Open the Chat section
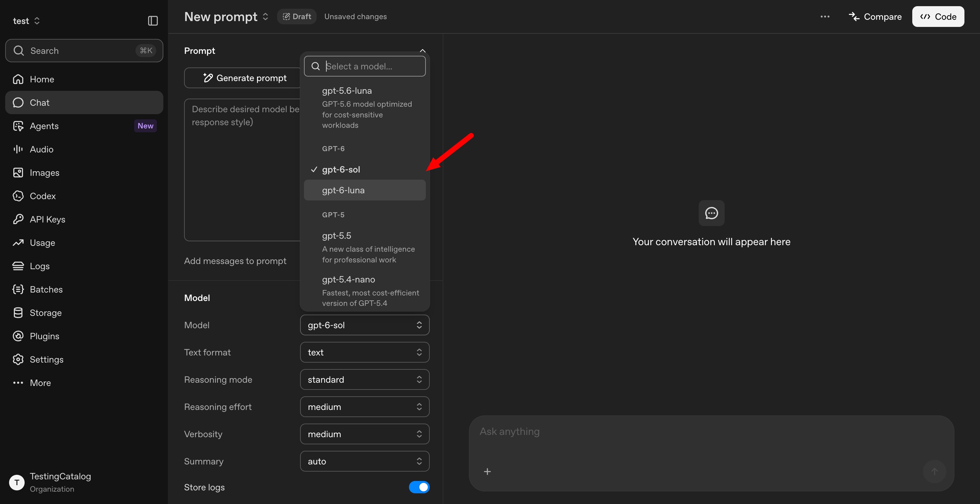The height and width of the screenshot is (504, 980). tap(84, 102)
